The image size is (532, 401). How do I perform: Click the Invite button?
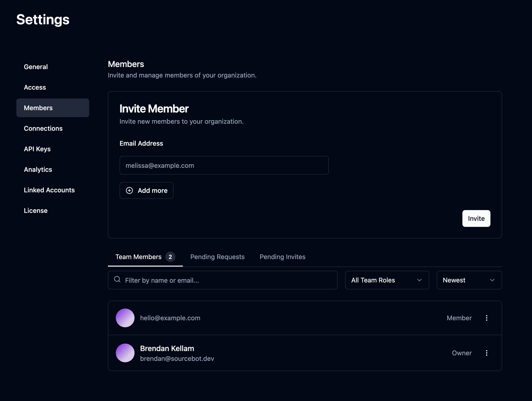476,218
